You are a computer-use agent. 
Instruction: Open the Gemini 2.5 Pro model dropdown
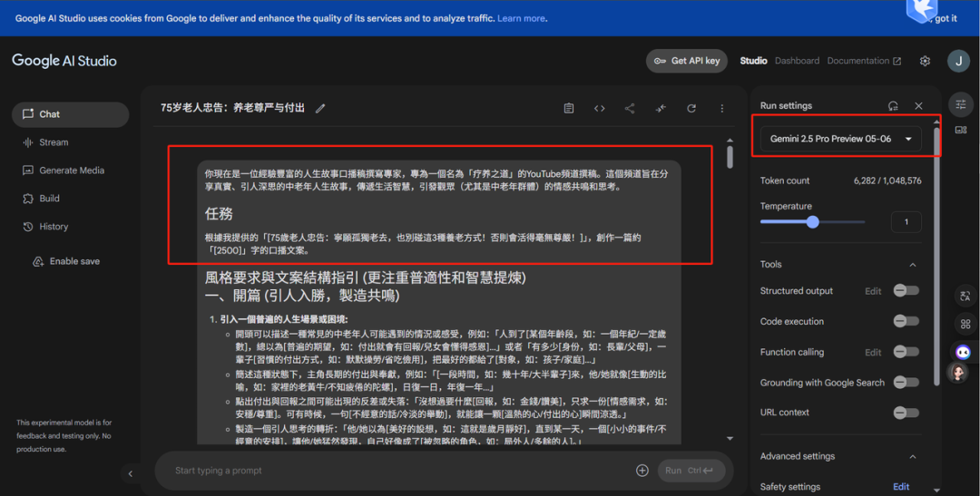coord(840,140)
